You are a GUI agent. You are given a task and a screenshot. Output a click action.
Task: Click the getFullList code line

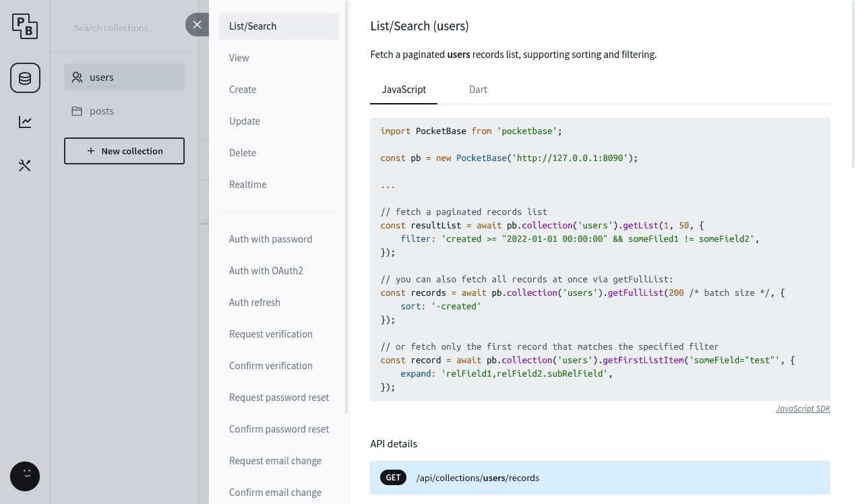coord(583,293)
